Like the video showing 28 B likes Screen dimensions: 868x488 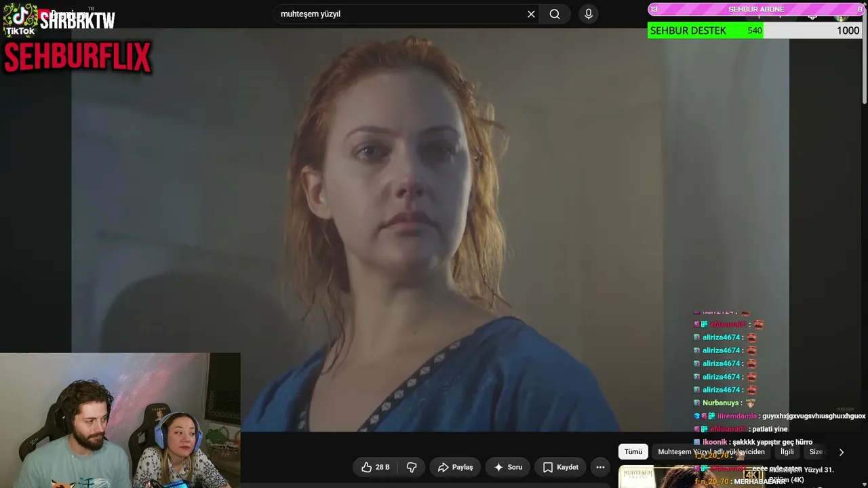375,467
